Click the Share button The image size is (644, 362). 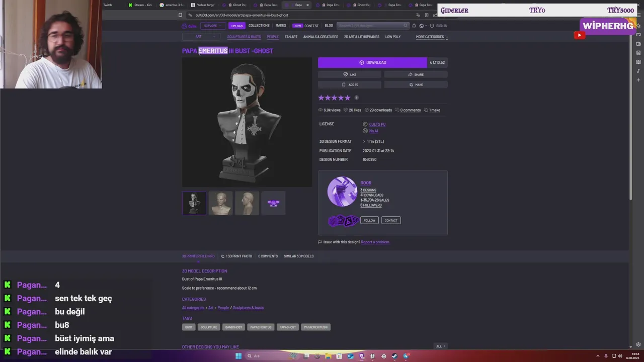click(x=416, y=74)
